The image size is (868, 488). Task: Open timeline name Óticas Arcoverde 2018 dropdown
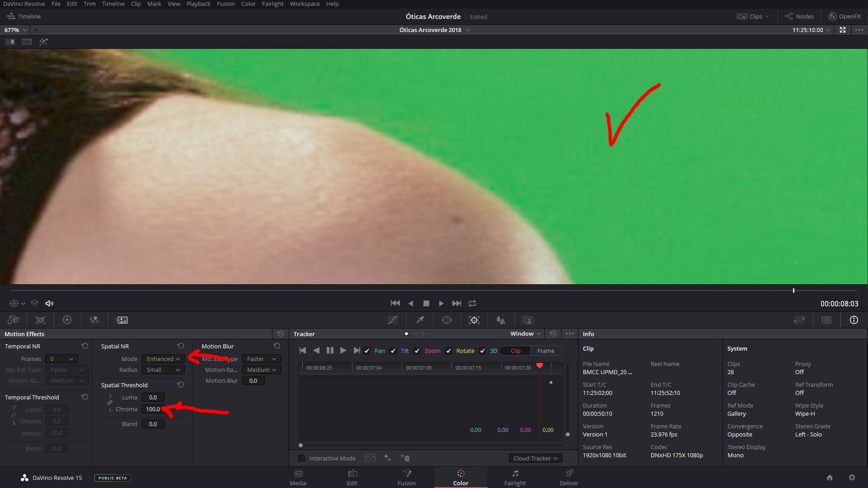(x=434, y=30)
